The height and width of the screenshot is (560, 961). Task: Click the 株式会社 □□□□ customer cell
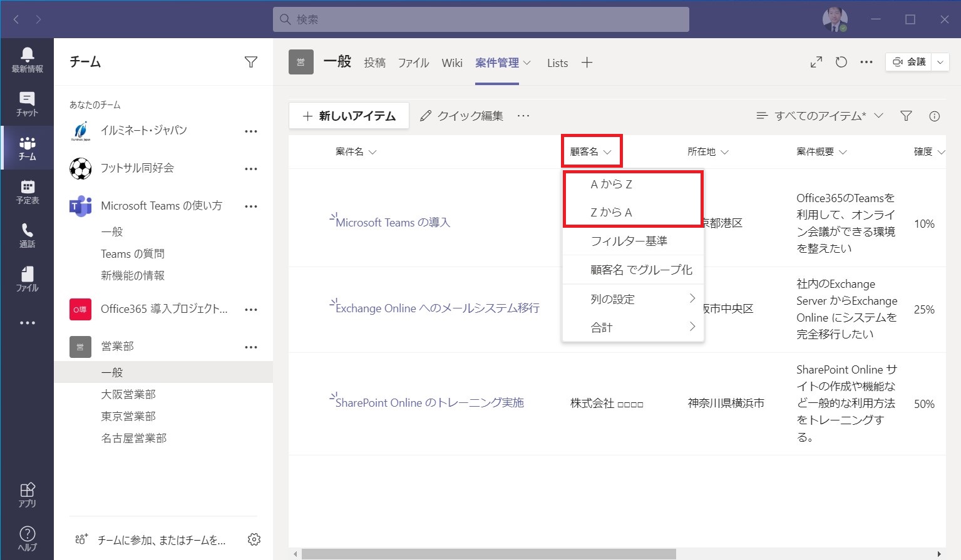click(607, 404)
